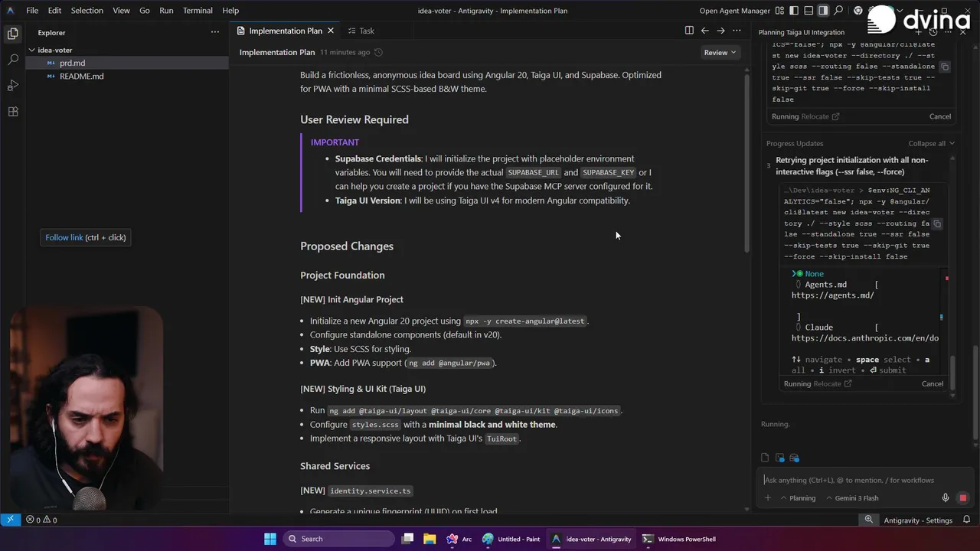Relocate the lower running terminal command
This screenshot has height=551, width=980.
[832, 383]
